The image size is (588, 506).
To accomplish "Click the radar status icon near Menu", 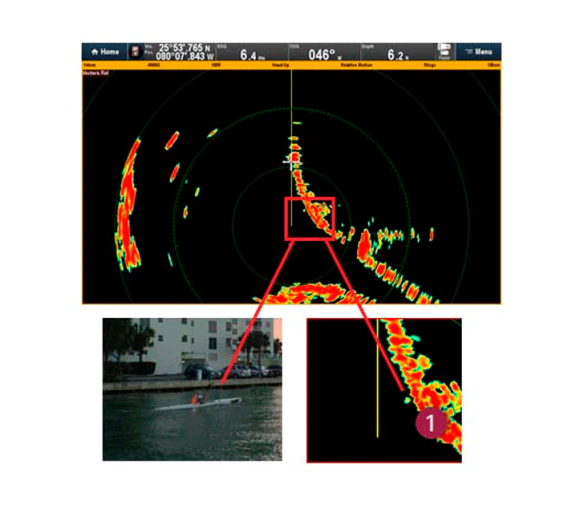I will click(444, 51).
